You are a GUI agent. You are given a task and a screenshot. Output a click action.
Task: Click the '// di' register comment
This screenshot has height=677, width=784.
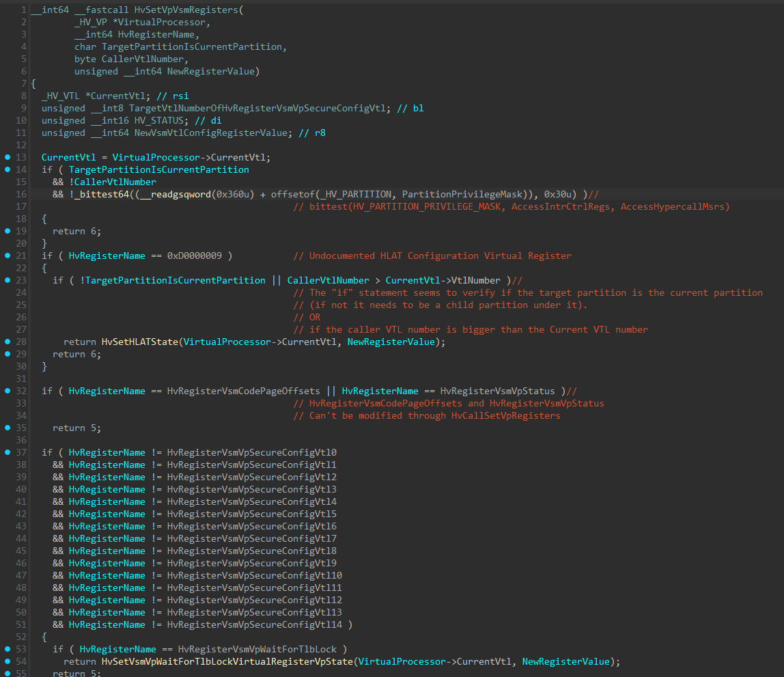[208, 120]
